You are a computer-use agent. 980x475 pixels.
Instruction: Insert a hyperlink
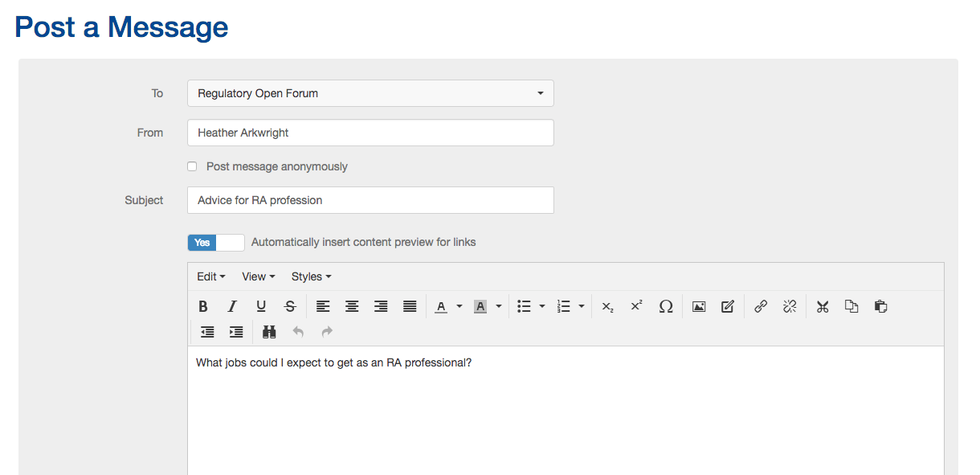pyautogui.click(x=761, y=306)
